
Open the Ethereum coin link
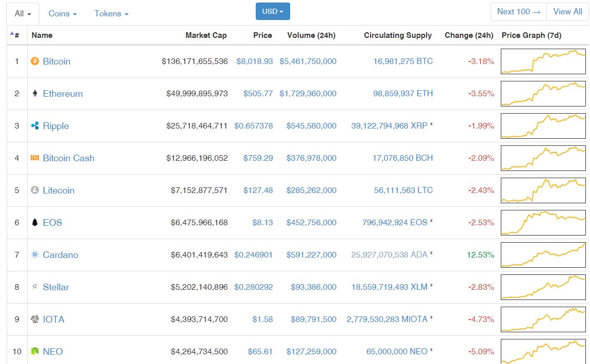pos(63,94)
